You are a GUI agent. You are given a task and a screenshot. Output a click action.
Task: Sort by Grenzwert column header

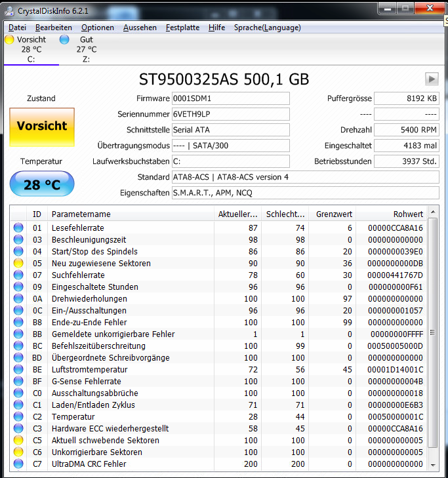coord(332,214)
